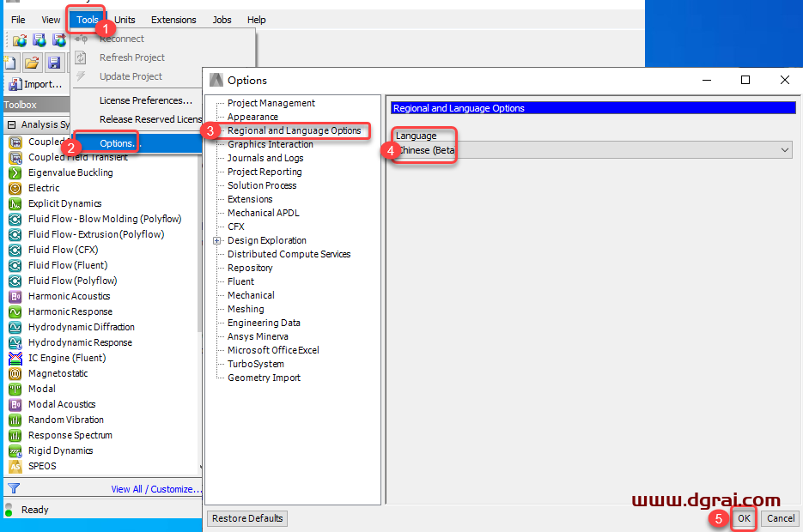Screen dimensions: 803x532
Task: Click the save-to-repository globe disk icon
Action: coord(40,40)
